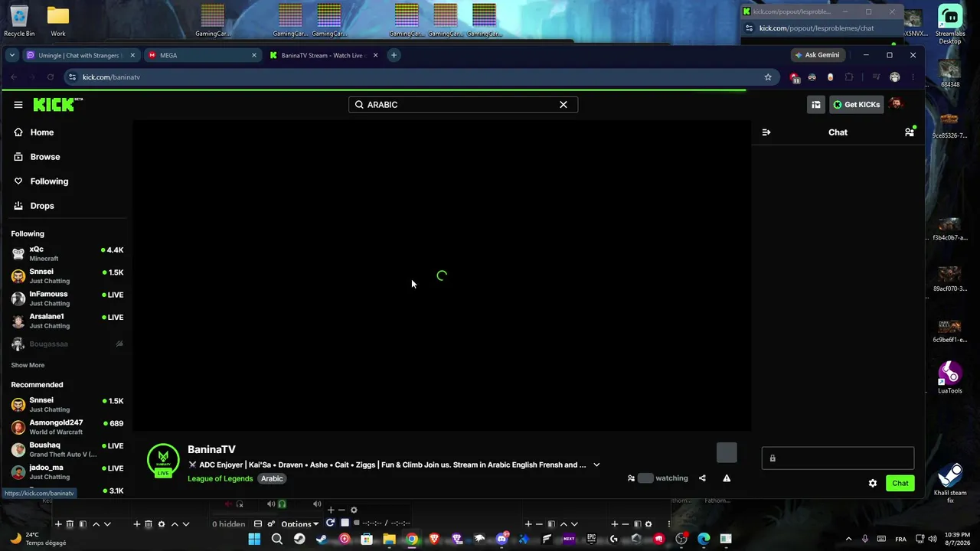Open the Options dropdown in background window
Image resolution: width=980 pixels, height=551 pixels.
(299, 524)
